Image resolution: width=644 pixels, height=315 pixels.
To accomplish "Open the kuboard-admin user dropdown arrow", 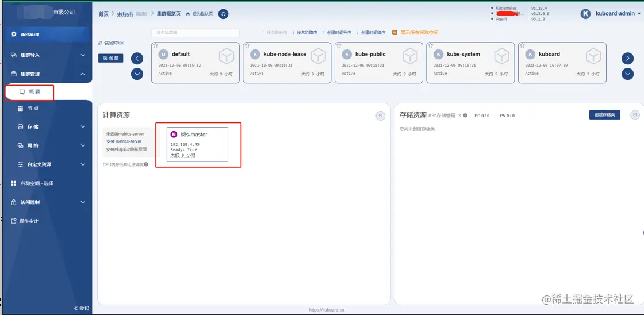I will [x=639, y=14].
